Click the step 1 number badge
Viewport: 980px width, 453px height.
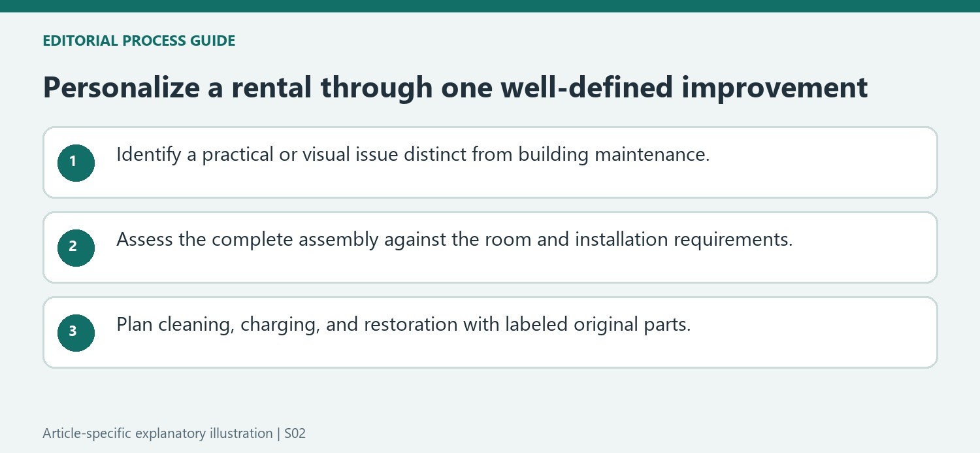click(x=76, y=162)
